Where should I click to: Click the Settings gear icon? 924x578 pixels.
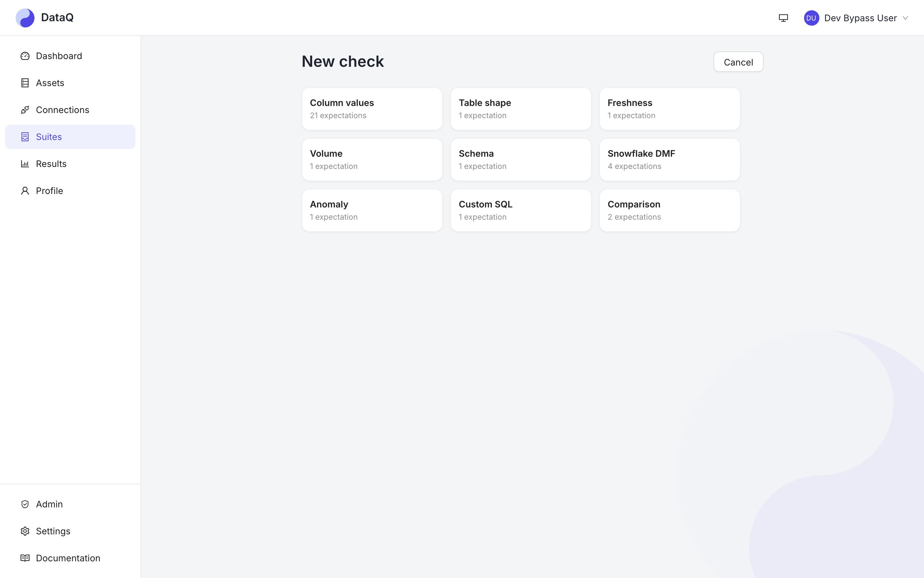point(25,531)
